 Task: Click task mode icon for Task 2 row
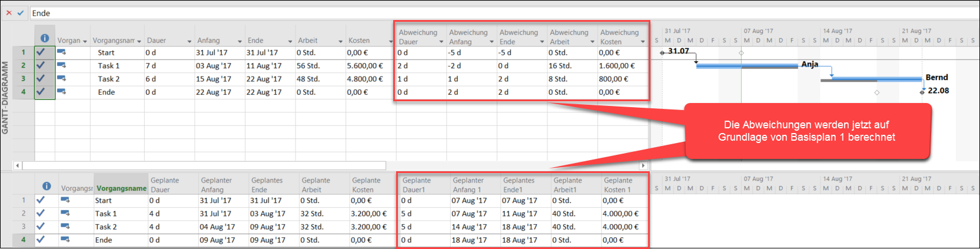[x=61, y=78]
